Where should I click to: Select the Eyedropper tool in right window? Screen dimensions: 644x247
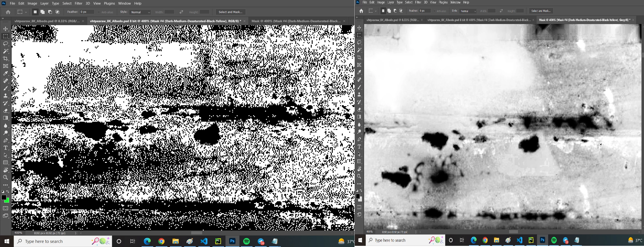(359, 72)
